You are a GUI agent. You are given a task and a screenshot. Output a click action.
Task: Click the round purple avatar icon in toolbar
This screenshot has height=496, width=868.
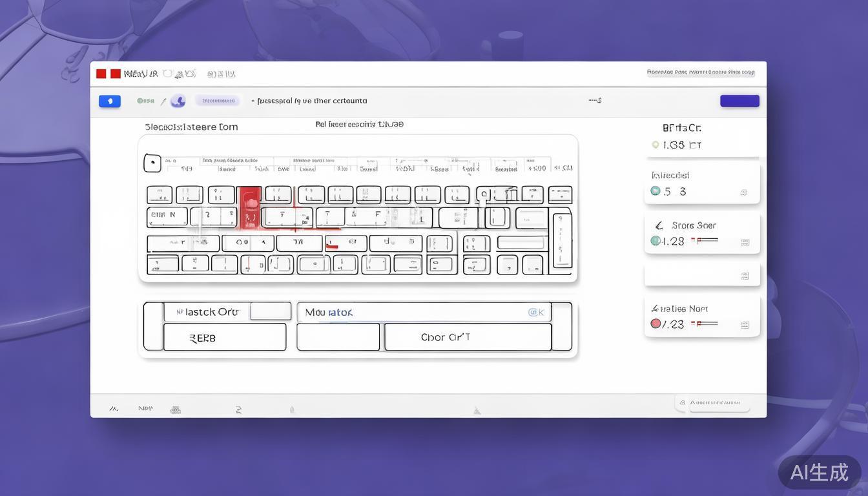click(178, 101)
